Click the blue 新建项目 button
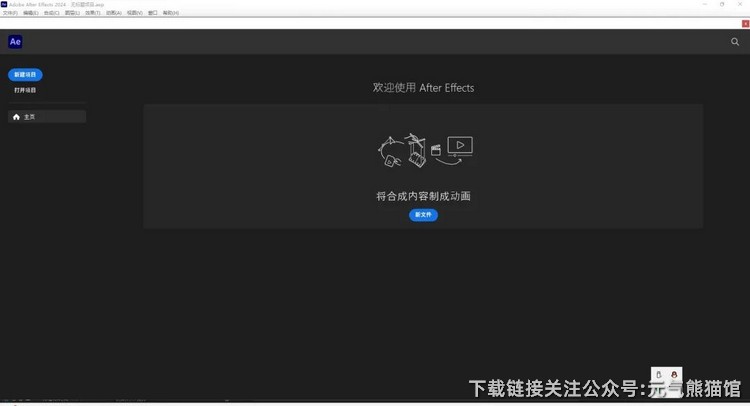 click(25, 75)
